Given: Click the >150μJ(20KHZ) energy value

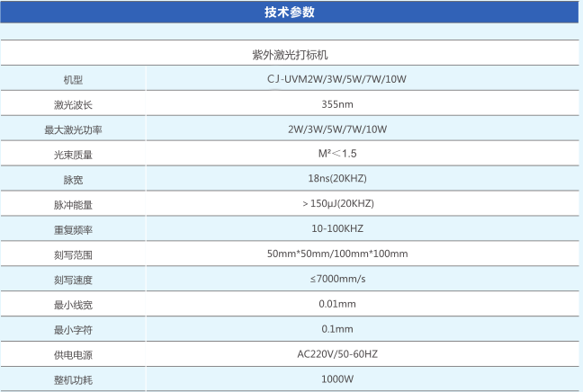Looking at the screenshot, I should coord(337,203).
